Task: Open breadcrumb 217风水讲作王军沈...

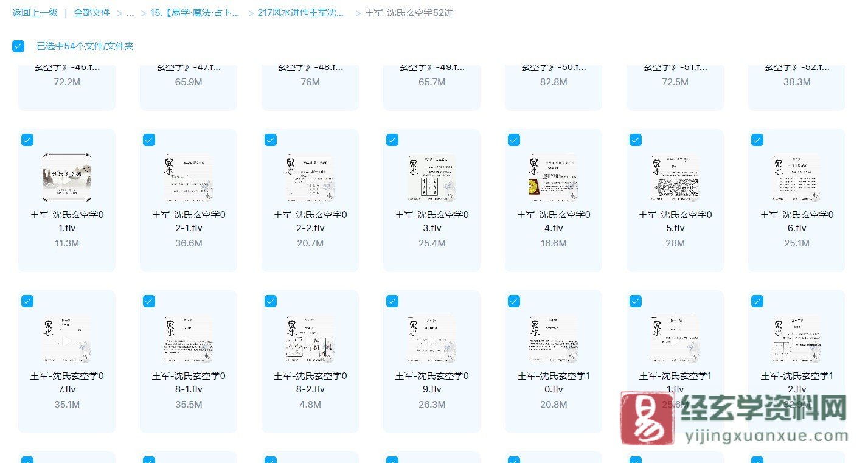Action: tap(301, 12)
